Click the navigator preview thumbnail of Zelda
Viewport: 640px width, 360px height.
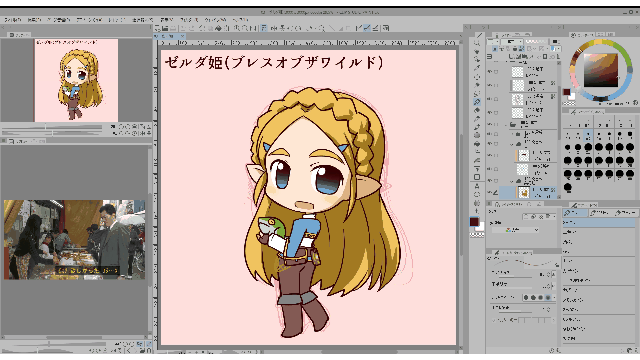click(x=76, y=80)
